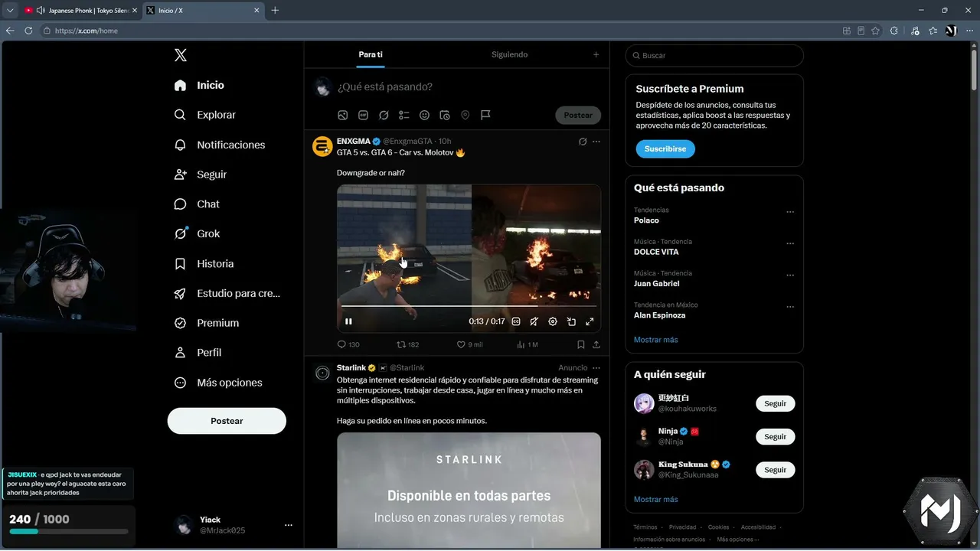Open the more menu on ENXGMA post
This screenshot has width=980, height=551.
point(596,142)
